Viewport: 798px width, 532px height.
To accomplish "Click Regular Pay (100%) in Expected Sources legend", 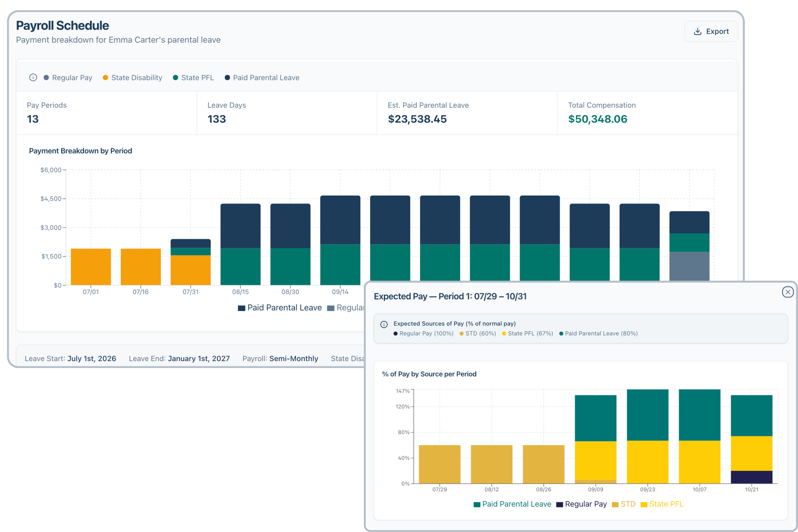I will (x=423, y=334).
